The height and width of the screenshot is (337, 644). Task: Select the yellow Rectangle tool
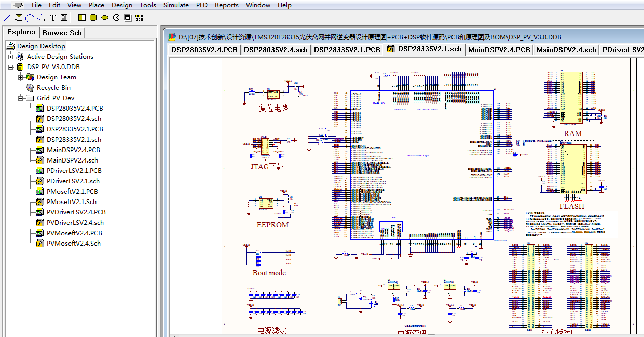coord(82,17)
